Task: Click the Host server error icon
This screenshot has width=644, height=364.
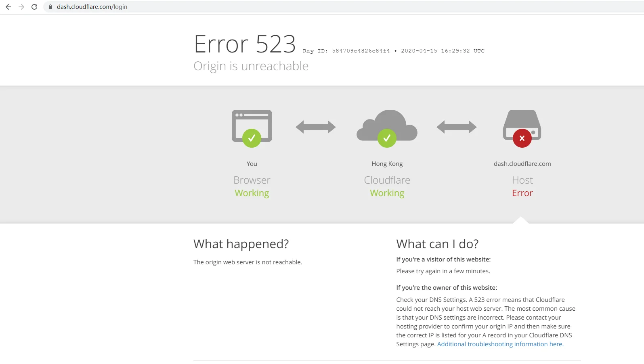Action: 522,128
